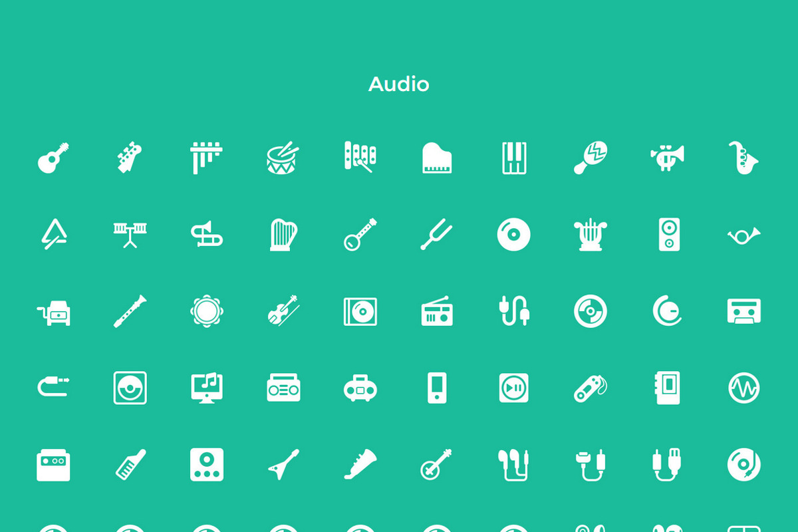Pick the tuning fork icon

pos(437,234)
